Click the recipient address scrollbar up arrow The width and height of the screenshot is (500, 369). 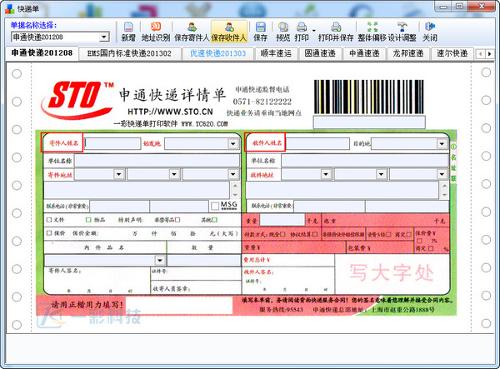[444, 186]
